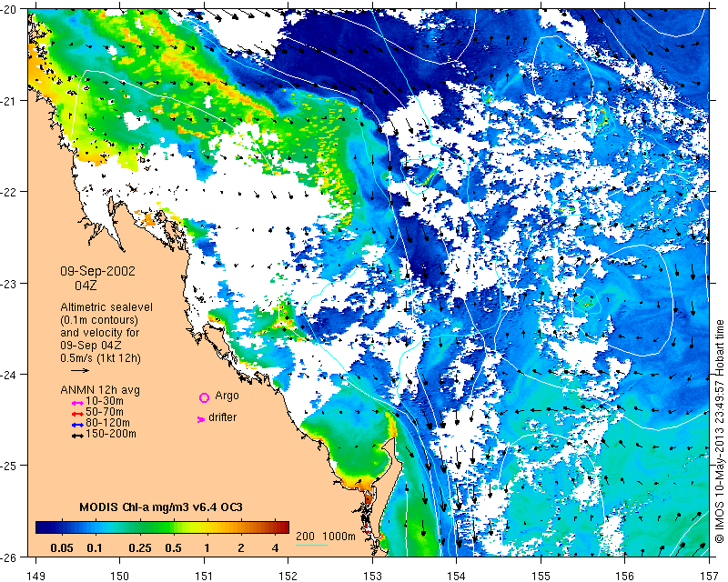Image resolution: width=728 pixels, height=582 pixels.
Task: Click the latitude axis label '-25'
Action: pos(7,466)
